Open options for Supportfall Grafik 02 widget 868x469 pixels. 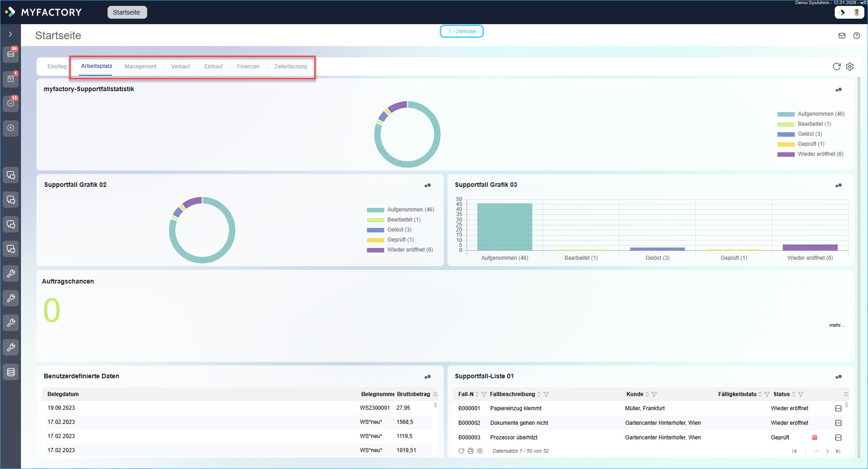pyautogui.click(x=427, y=186)
